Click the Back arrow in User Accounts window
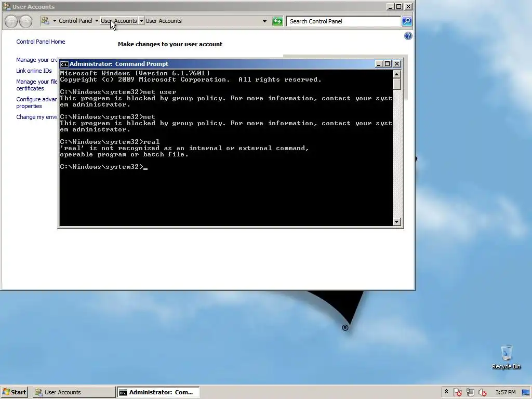The image size is (532, 399). pyautogui.click(x=11, y=21)
